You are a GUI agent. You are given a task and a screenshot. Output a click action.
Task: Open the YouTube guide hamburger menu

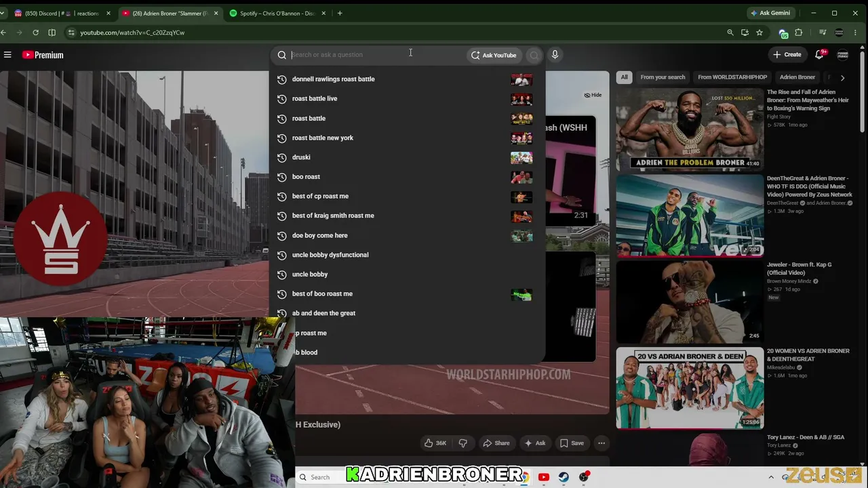coord(7,55)
